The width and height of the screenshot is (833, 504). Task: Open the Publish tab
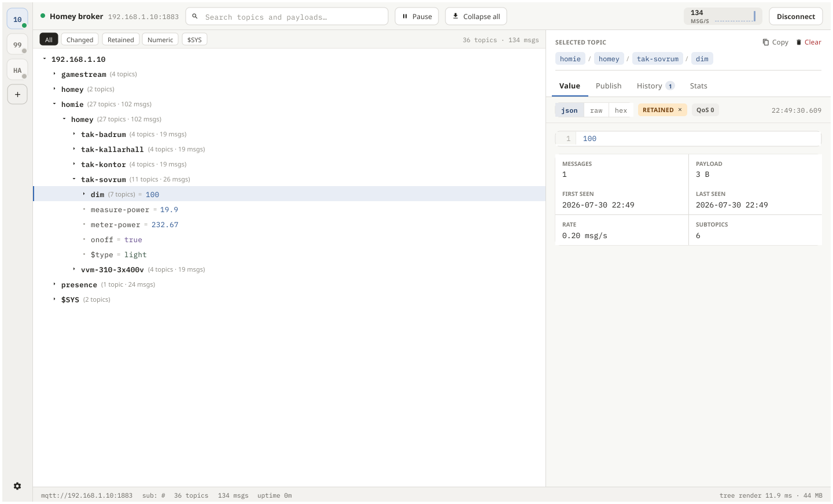(609, 86)
